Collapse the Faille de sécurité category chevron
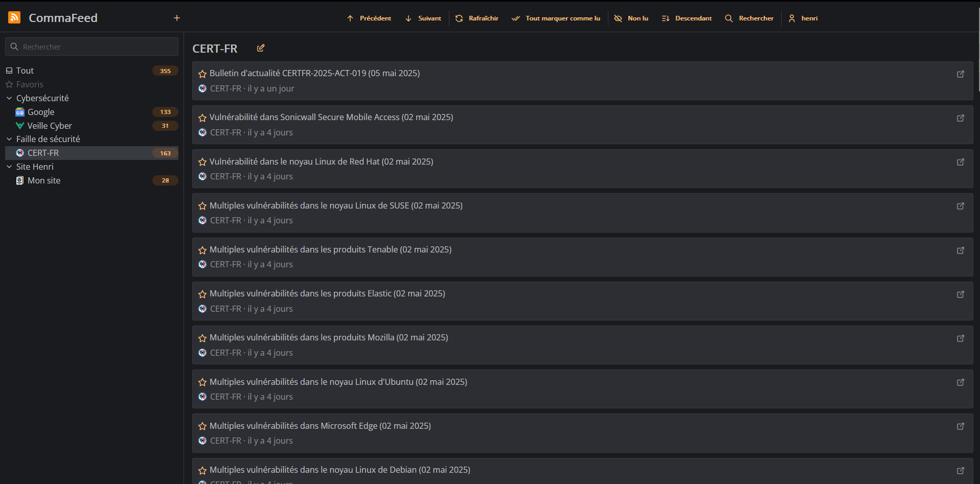The height and width of the screenshot is (484, 980). point(9,139)
